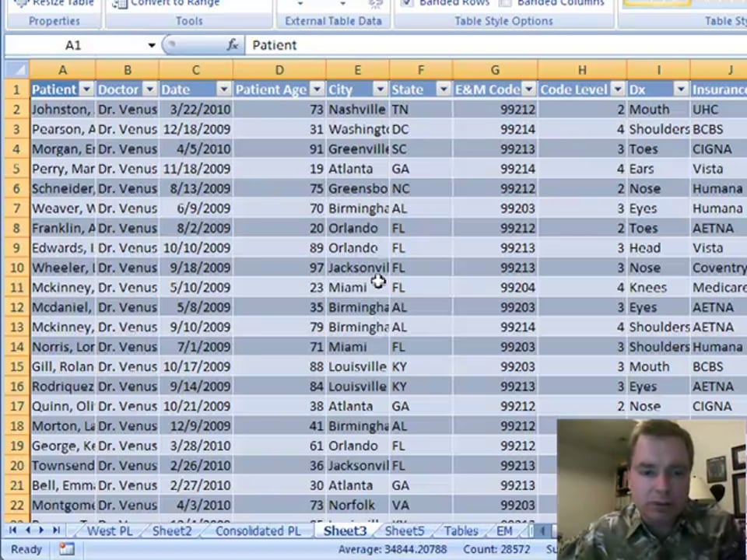Screen dimensions: 747x560
Task: Click the Insert Function fx icon
Action: pyautogui.click(x=232, y=45)
